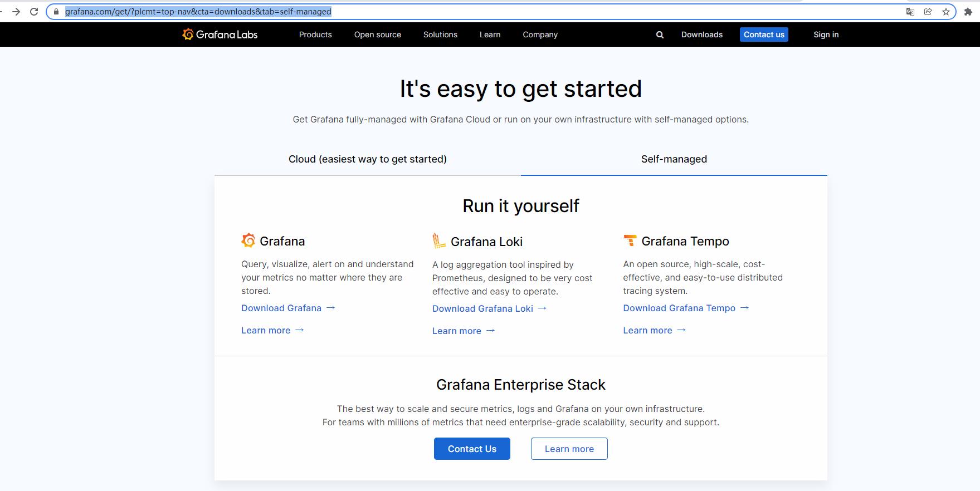Open the site search magnifier icon

click(660, 35)
